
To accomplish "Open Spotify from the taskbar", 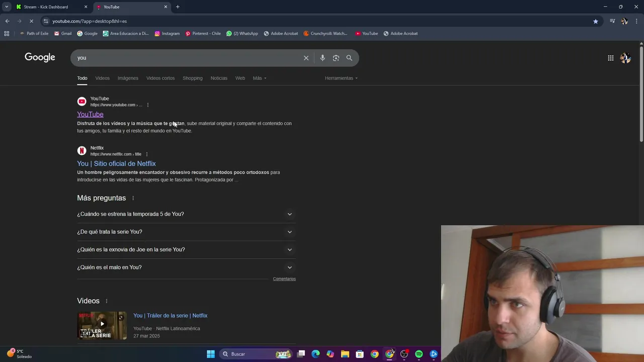I will coord(419,354).
